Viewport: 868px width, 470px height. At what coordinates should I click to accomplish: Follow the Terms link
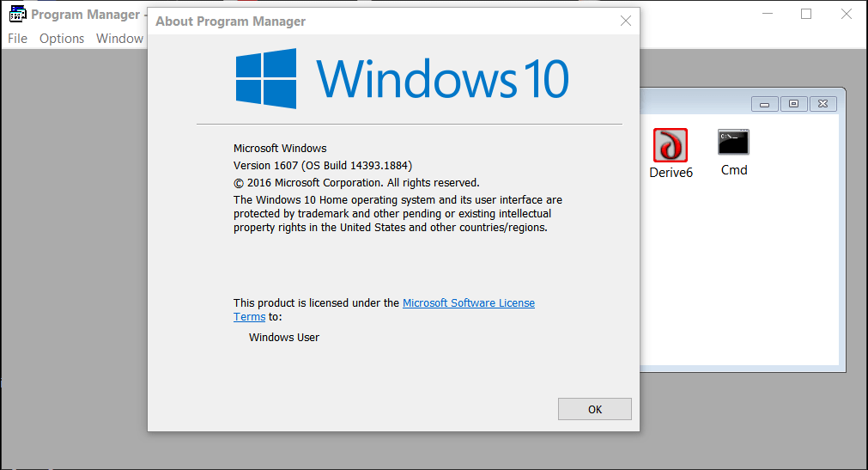[249, 316]
